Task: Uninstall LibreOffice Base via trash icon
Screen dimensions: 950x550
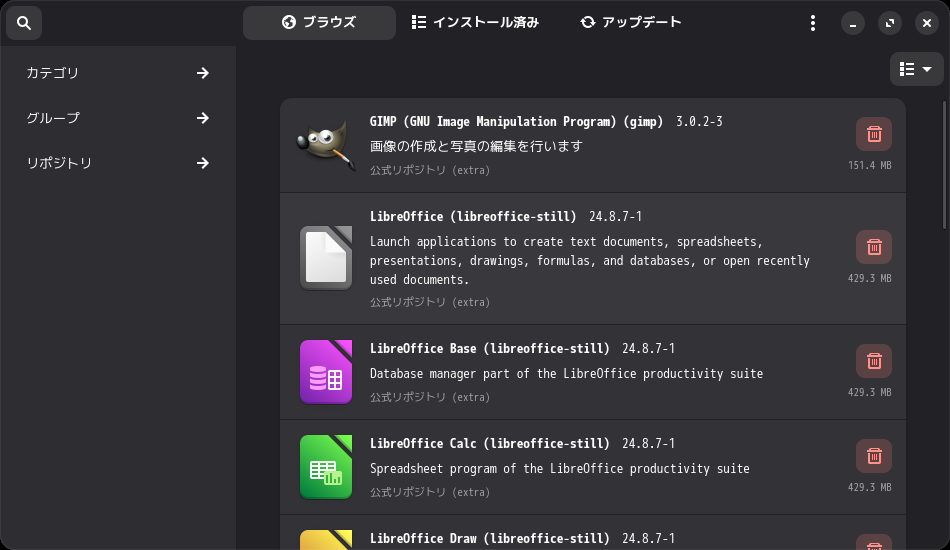Action: coord(873,361)
